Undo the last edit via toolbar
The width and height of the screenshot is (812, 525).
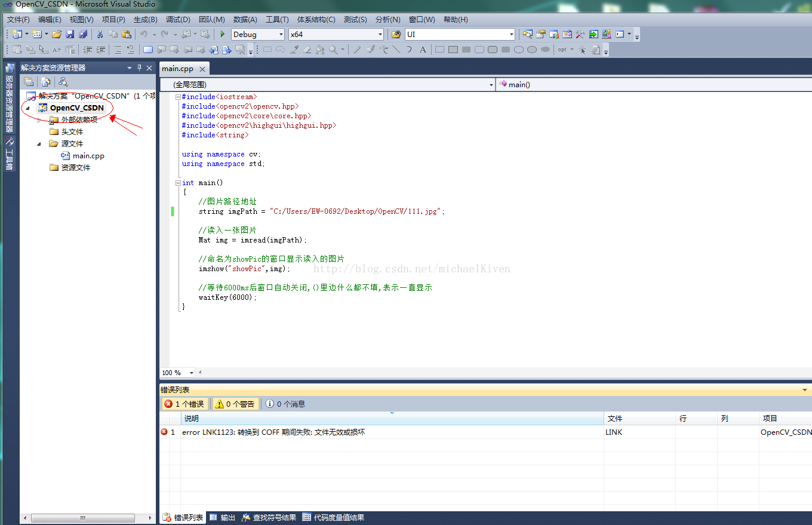coord(144,34)
